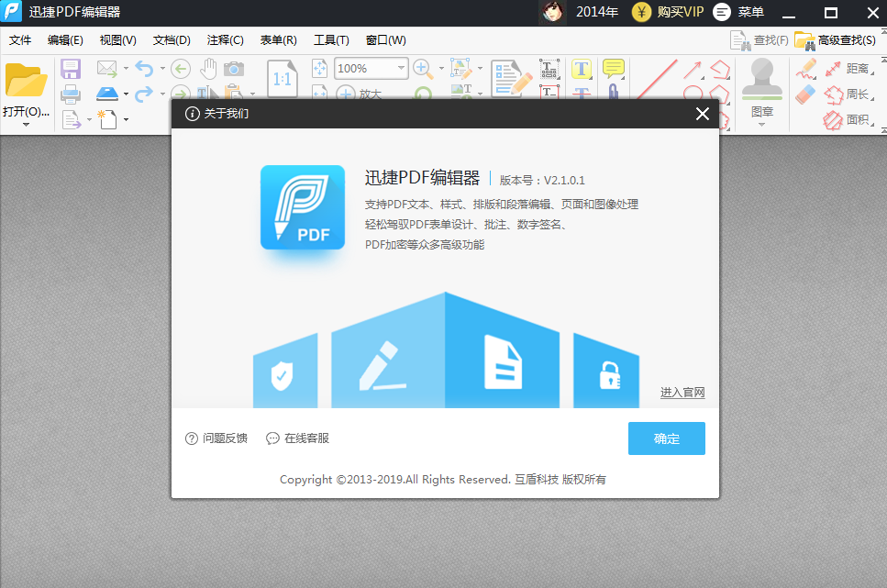
Task: Click the zoom in magnifier icon
Action: click(423, 69)
